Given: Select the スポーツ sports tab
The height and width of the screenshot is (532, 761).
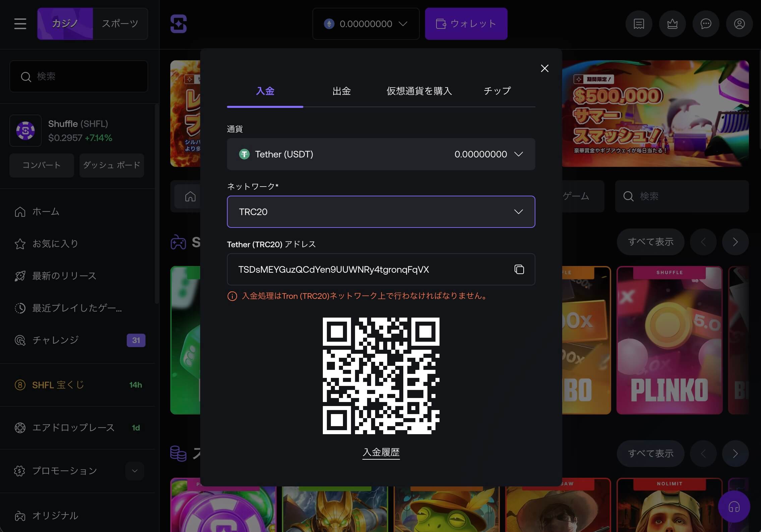Looking at the screenshot, I should pyautogui.click(x=120, y=24).
